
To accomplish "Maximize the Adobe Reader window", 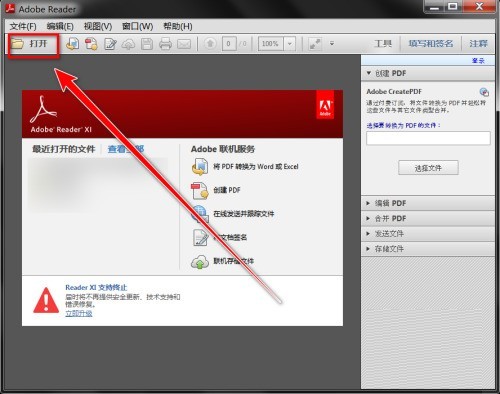I will pos(453,7).
